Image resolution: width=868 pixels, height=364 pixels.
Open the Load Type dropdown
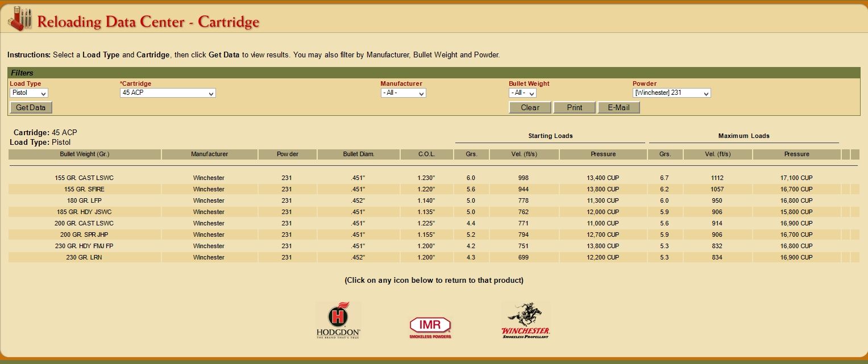29,93
